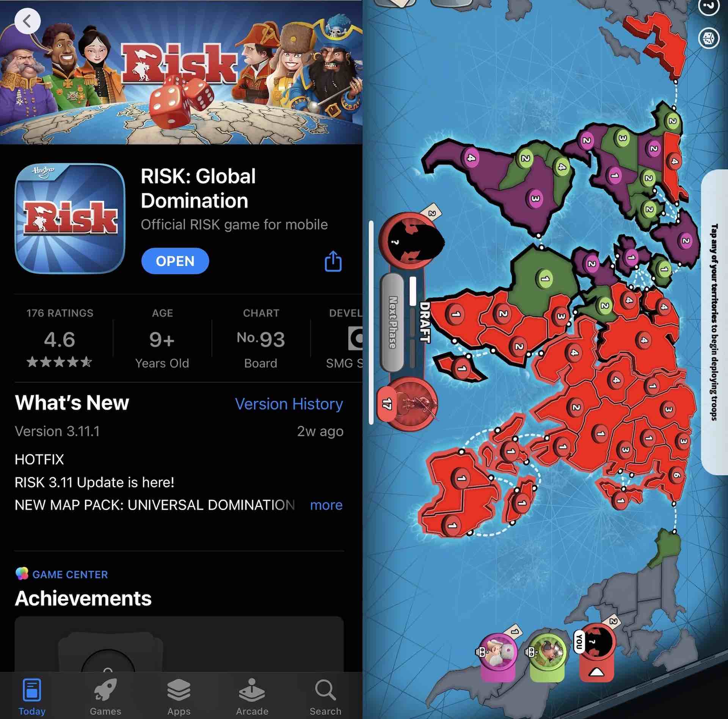This screenshot has height=719, width=728.
Task: Tap the Version History link
Action: [x=289, y=402]
